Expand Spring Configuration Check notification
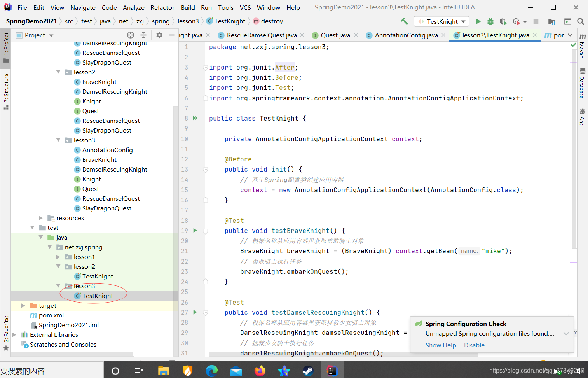The height and width of the screenshot is (378, 588). [566, 333]
